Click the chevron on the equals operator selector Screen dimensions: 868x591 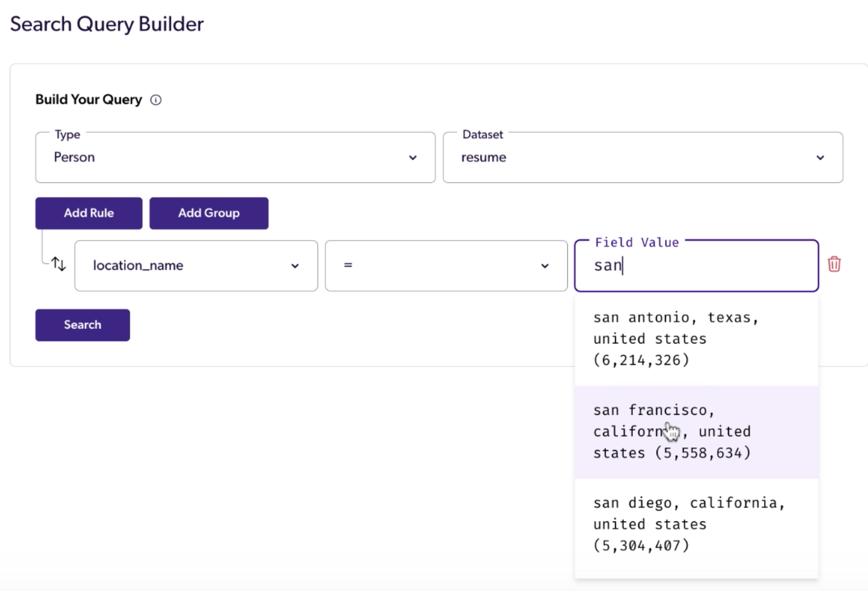(x=545, y=266)
